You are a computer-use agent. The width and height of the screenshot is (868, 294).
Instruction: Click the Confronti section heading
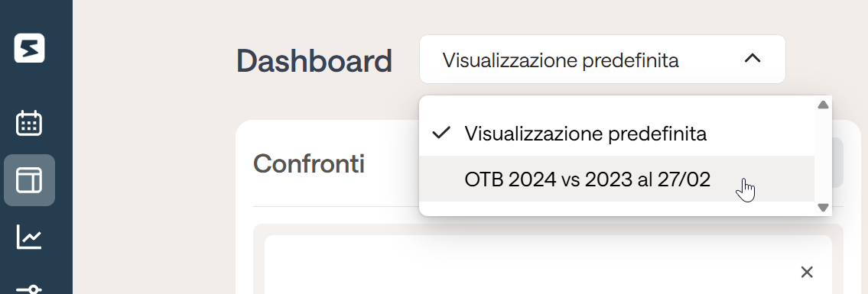click(308, 163)
